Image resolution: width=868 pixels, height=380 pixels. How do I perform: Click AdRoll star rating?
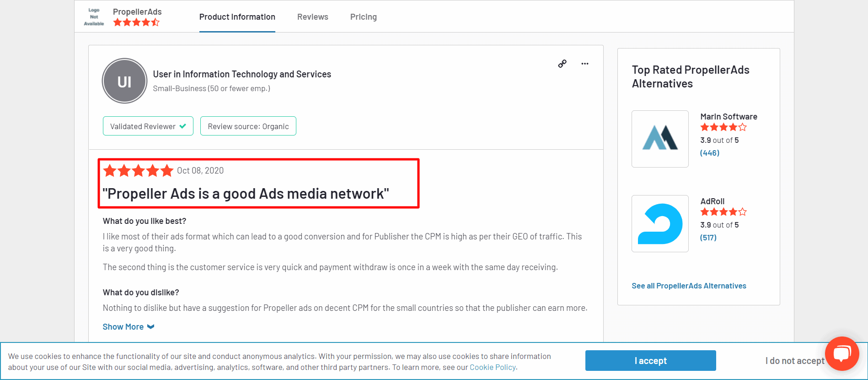click(723, 212)
